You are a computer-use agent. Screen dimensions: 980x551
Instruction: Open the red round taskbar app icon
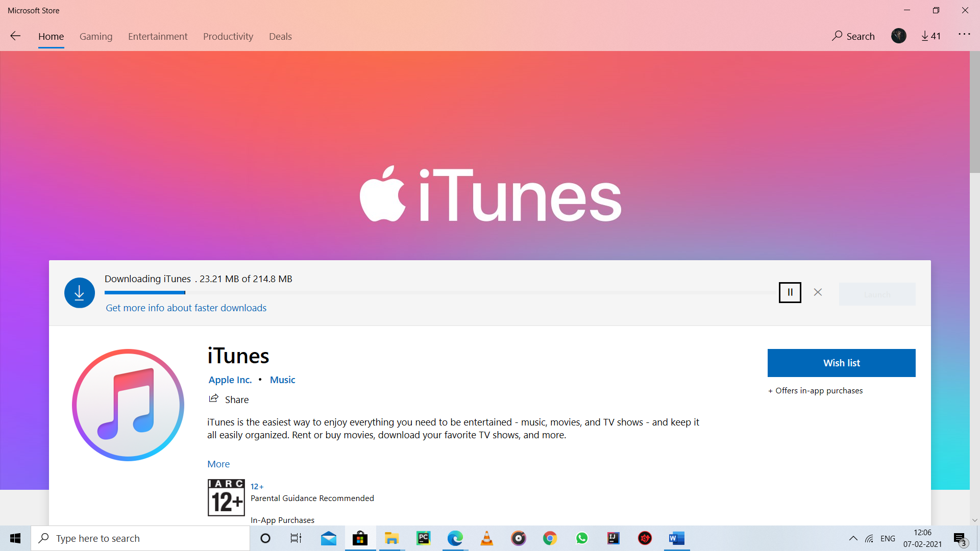click(x=645, y=538)
